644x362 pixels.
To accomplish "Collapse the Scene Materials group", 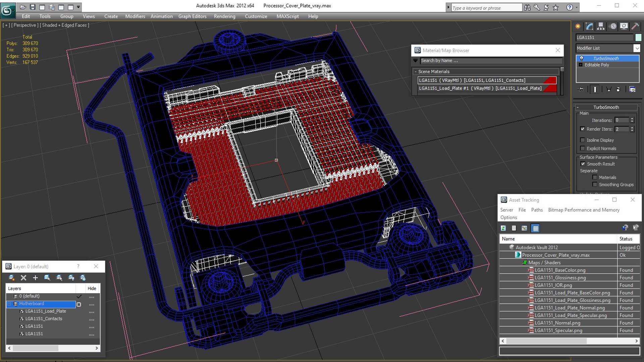I will [x=416, y=72].
